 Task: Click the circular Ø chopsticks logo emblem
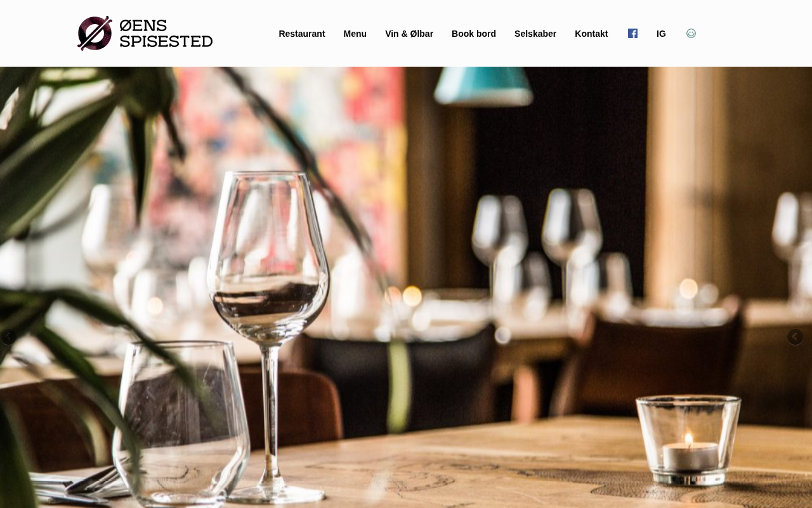click(x=95, y=33)
